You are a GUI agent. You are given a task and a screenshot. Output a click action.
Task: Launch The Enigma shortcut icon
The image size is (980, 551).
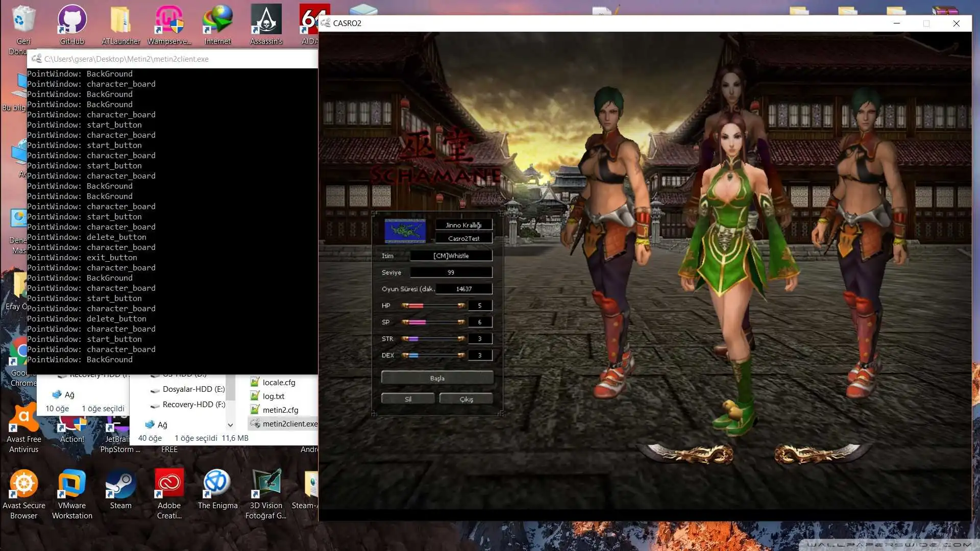(217, 489)
